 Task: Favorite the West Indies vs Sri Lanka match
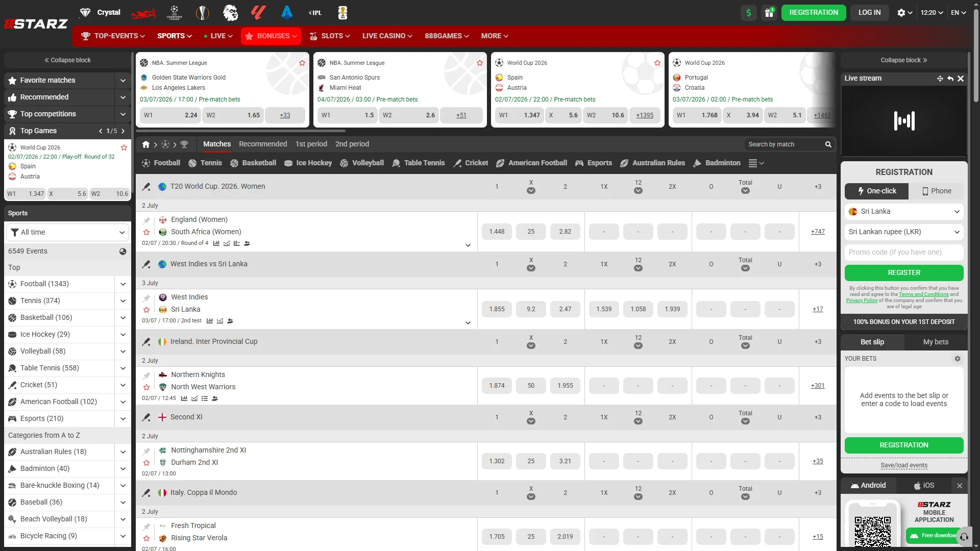pos(146,310)
